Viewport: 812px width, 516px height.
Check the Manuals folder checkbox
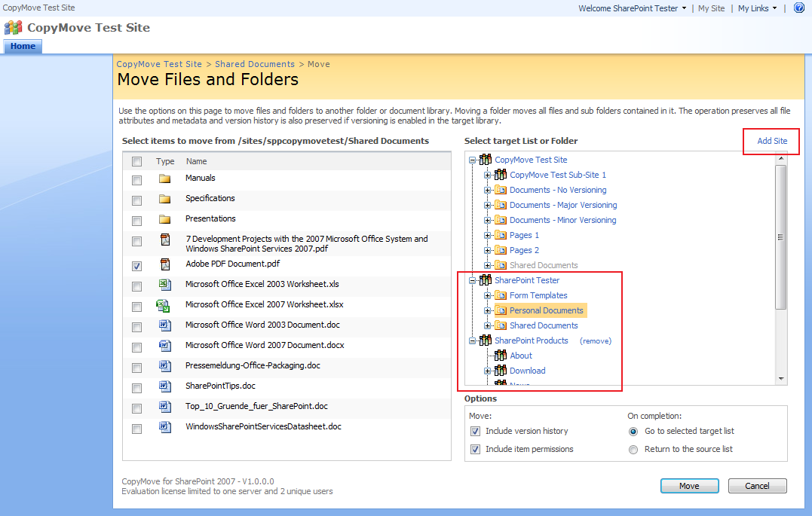click(136, 180)
